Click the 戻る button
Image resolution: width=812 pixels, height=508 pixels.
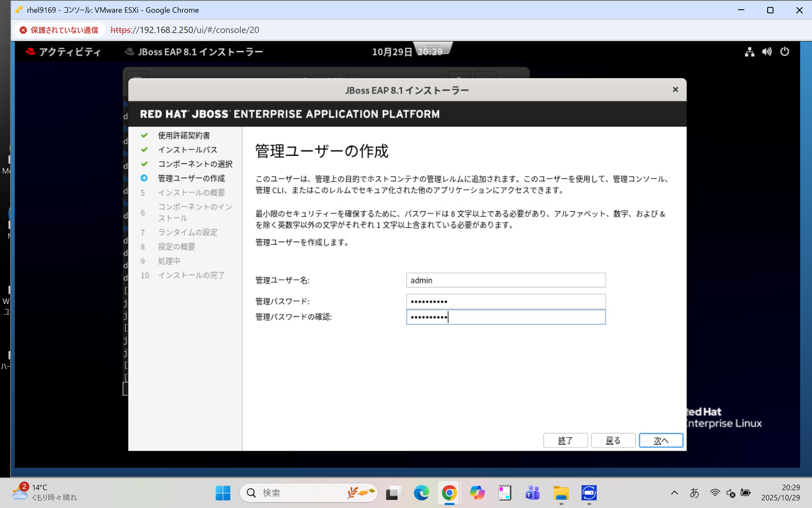click(613, 440)
